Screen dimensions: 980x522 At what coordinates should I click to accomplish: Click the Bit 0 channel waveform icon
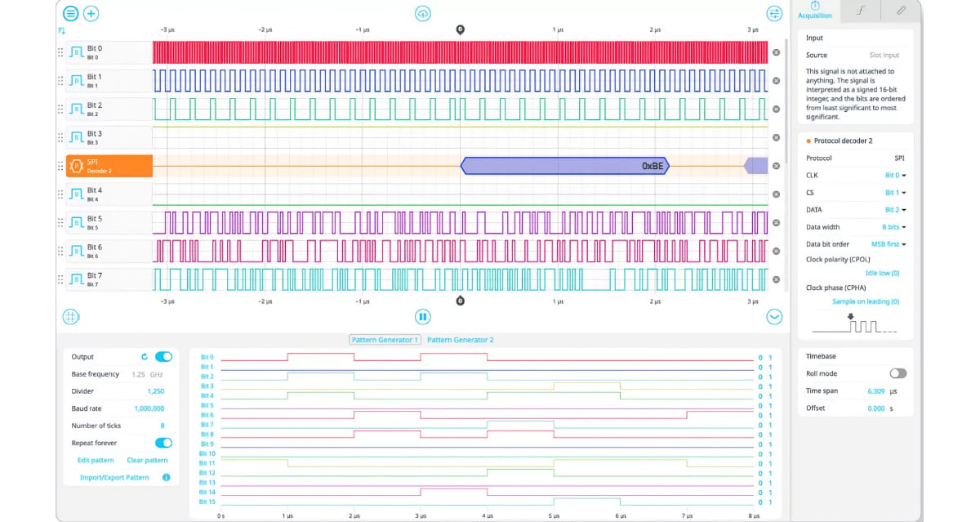(x=76, y=52)
